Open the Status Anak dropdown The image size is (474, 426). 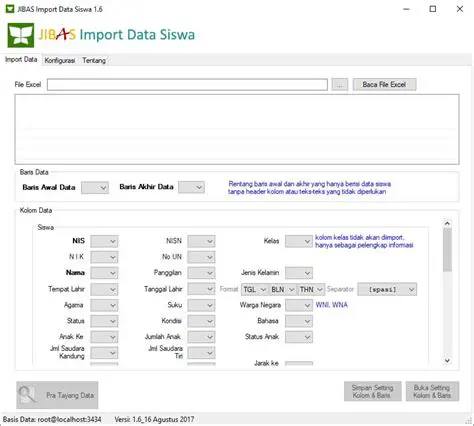coord(299,337)
